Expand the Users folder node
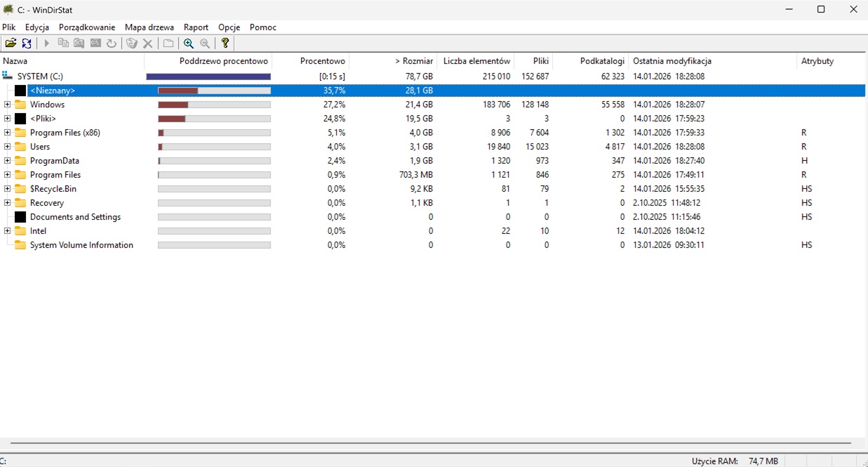 (8, 147)
